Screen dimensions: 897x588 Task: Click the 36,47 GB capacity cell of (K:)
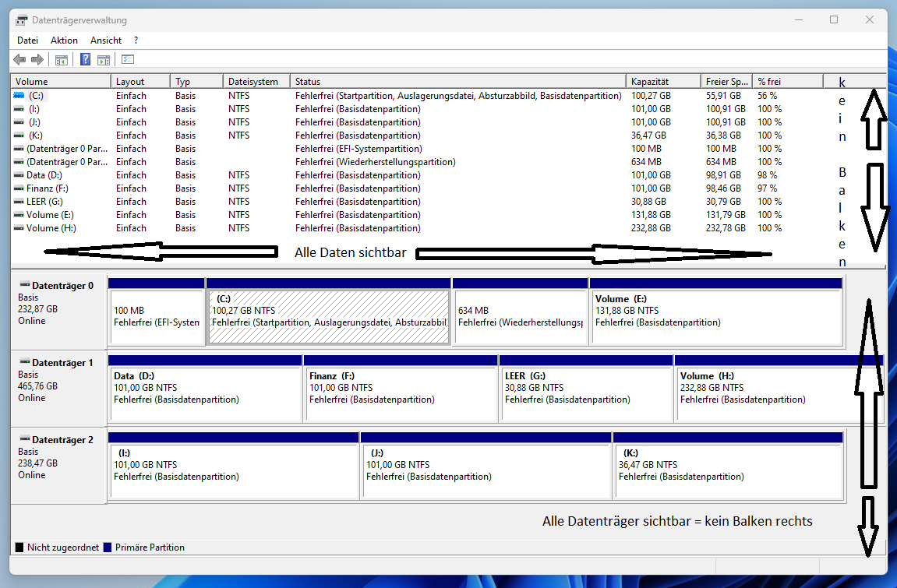648,136
